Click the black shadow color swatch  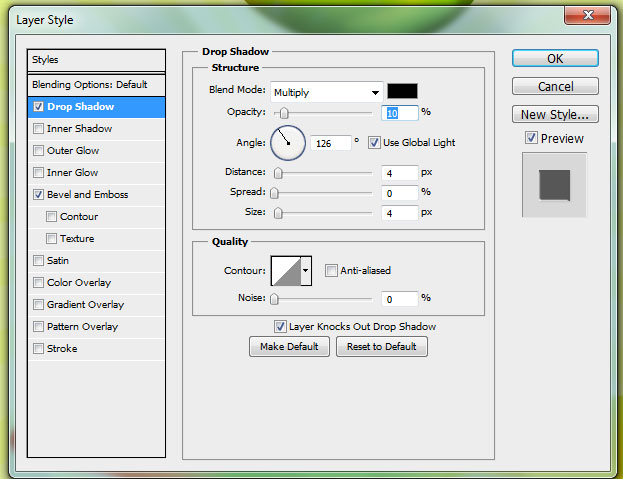coord(402,91)
